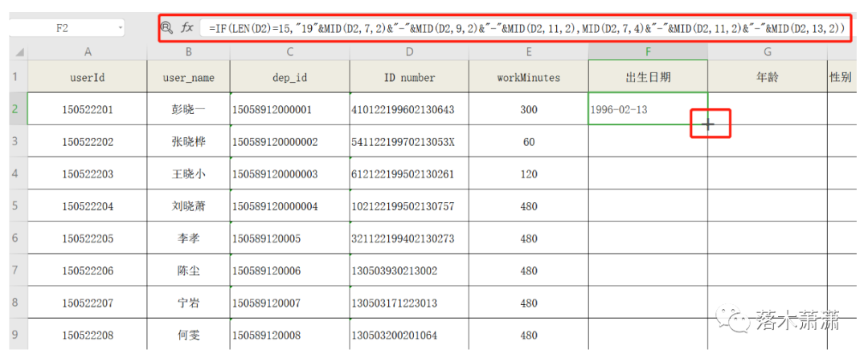Select row 1 header

(18, 76)
